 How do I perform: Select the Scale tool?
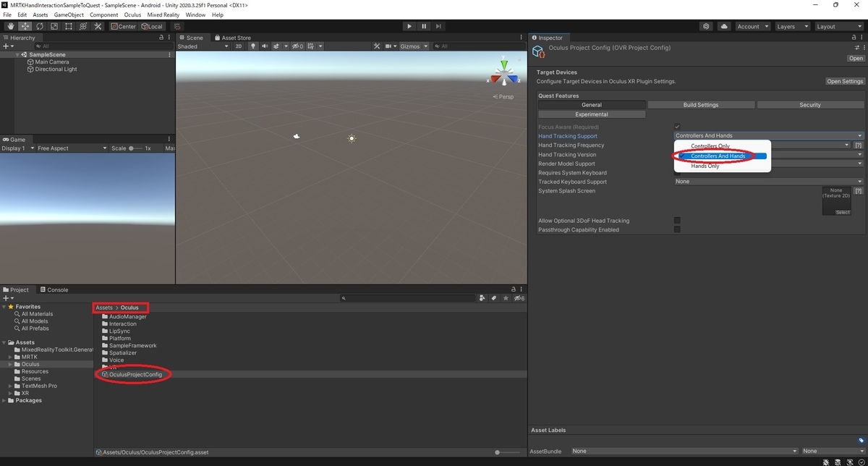click(x=54, y=26)
